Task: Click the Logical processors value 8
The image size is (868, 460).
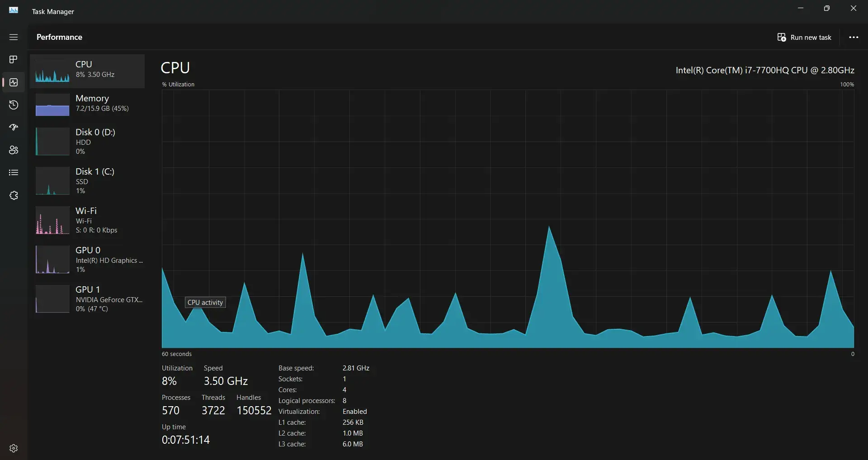Action: 344,401
